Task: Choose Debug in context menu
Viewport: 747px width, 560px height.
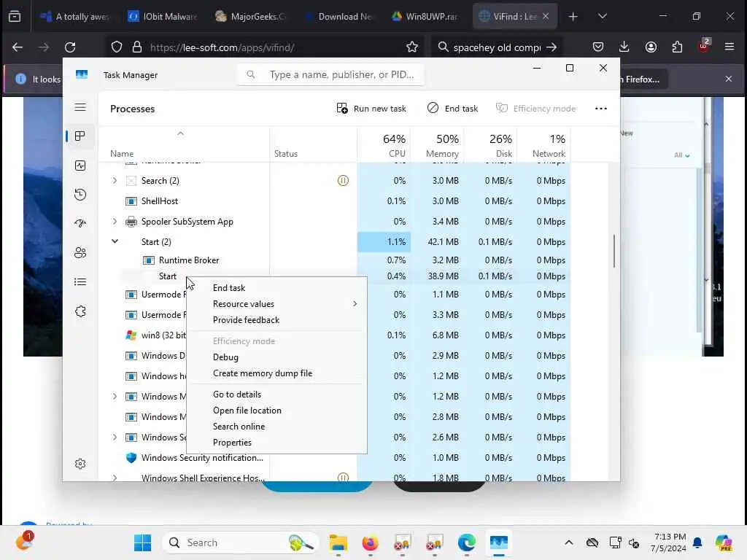Action: tap(225, 357)
